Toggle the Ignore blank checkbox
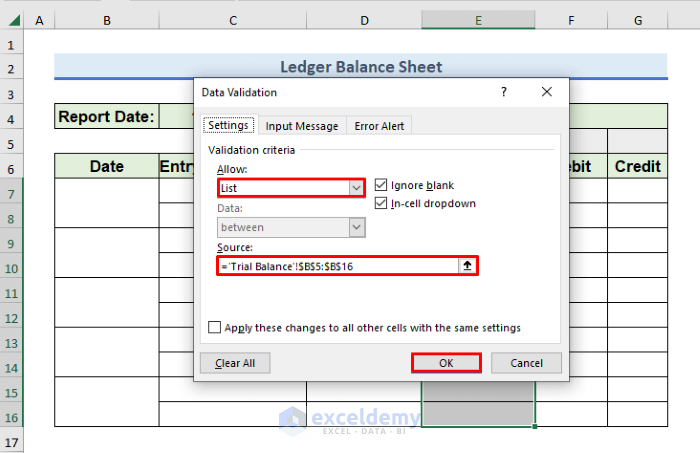The height and width of the screenshot is (453, 700). pos(381,185)
